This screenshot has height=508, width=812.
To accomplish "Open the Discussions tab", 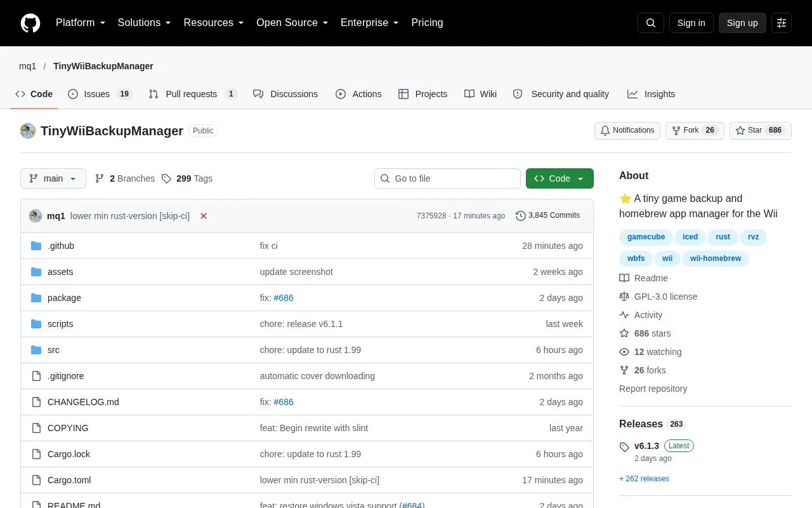I will (x=285, y=94).
